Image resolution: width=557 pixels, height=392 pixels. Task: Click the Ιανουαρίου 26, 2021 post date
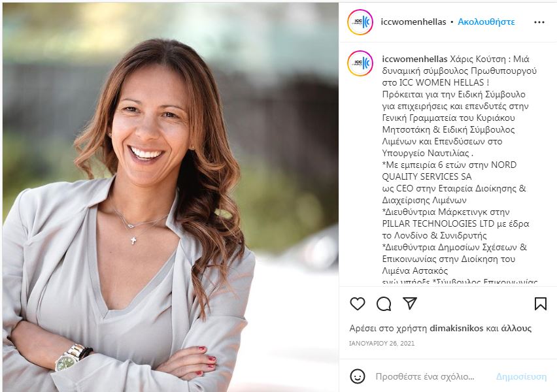pos(382,344)
